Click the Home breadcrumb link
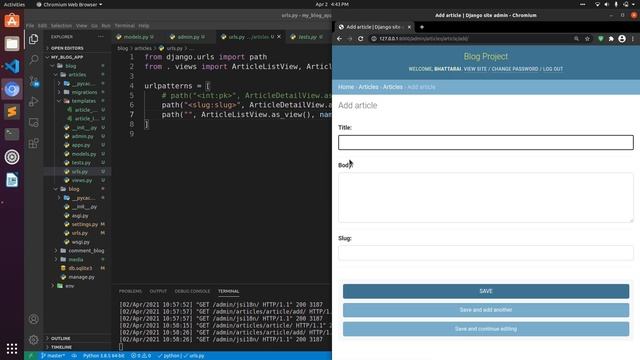 pyautogui.click(x=346, y=87)
